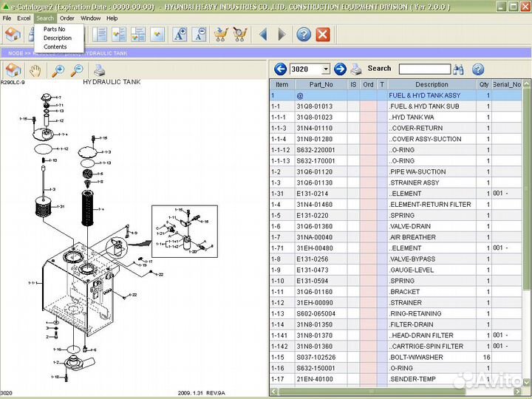The image size is (532, 399).
Task: Go to the next parts page with blue arrow
Action: point(340,69)
